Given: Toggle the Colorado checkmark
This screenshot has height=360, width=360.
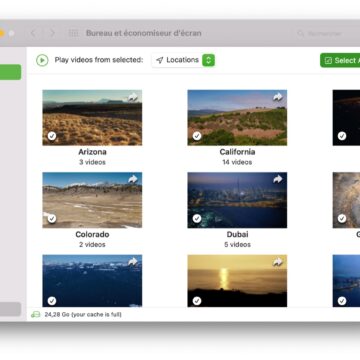Looking at the screenshot, I should tap(52, 219).
